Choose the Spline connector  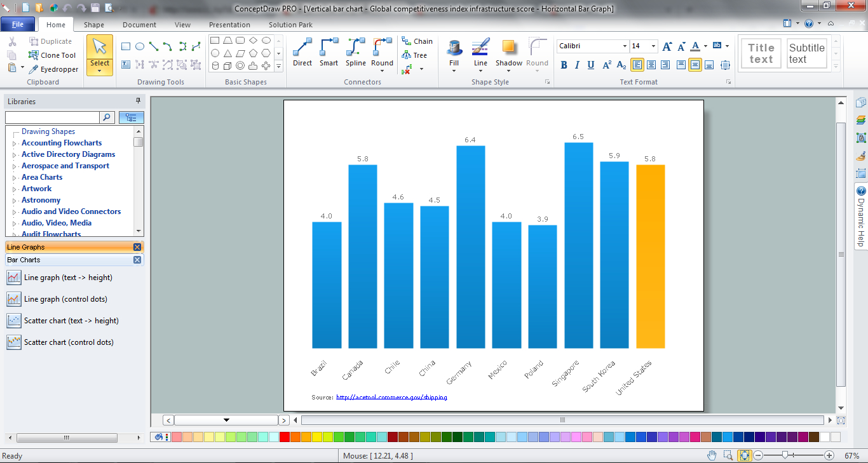click(355, 52)
